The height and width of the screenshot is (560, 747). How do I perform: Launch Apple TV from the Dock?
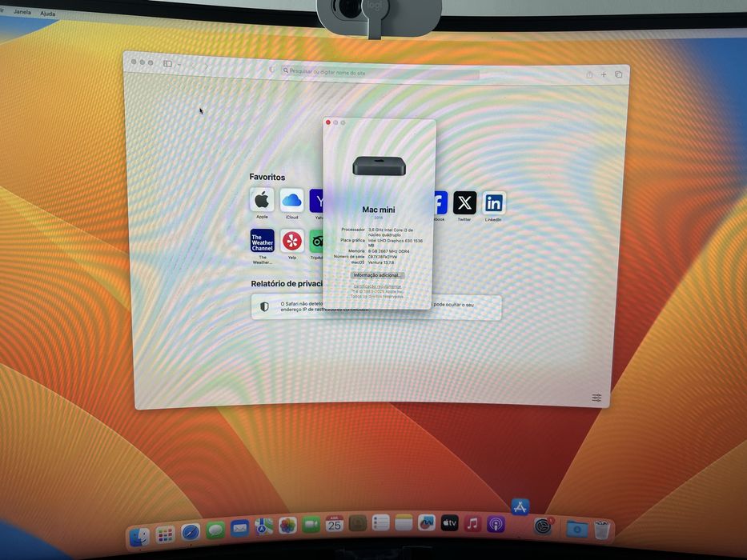449,523
